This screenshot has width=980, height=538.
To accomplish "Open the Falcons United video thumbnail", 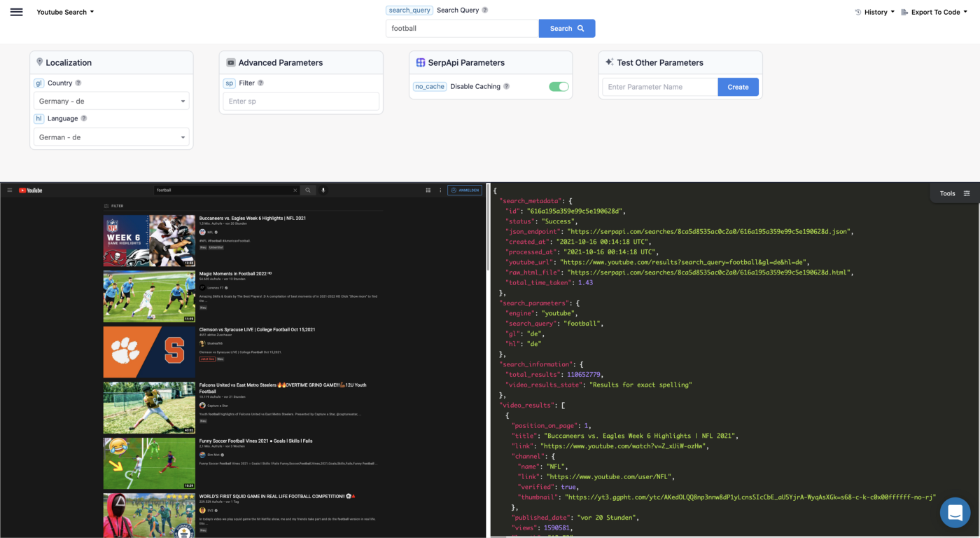I will pos(149,408).
